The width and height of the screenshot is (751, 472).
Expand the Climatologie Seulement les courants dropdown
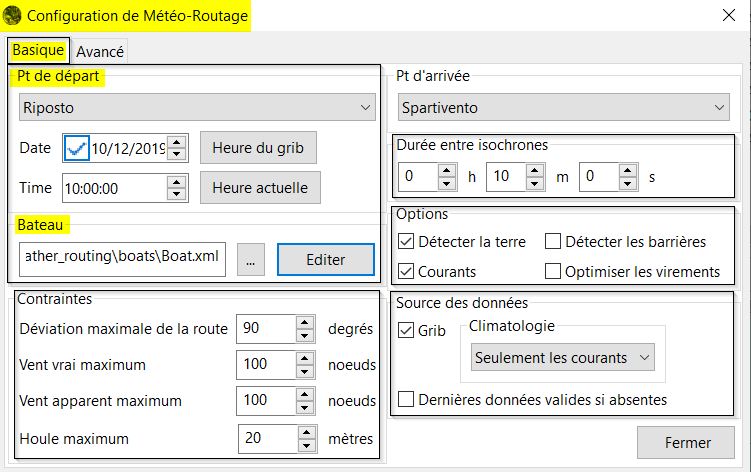(562, 357)
